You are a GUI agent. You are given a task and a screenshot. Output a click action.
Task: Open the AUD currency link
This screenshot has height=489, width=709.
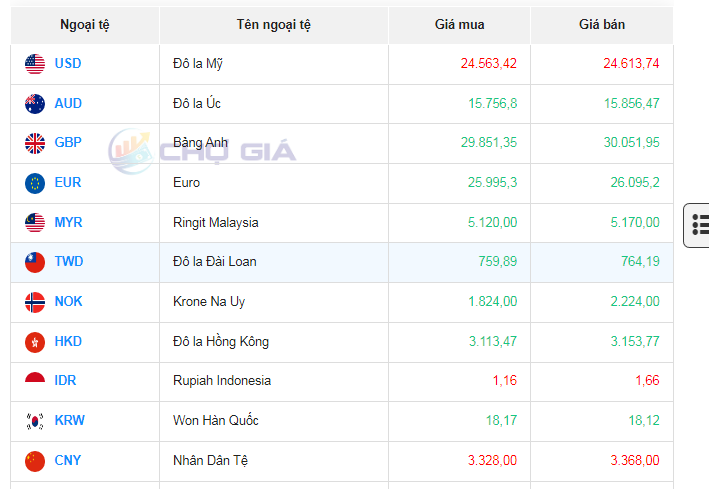(x=68, y=103)
